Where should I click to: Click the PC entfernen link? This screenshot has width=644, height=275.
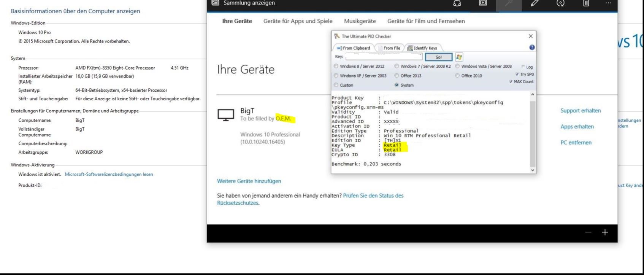[x=576, y=143]
